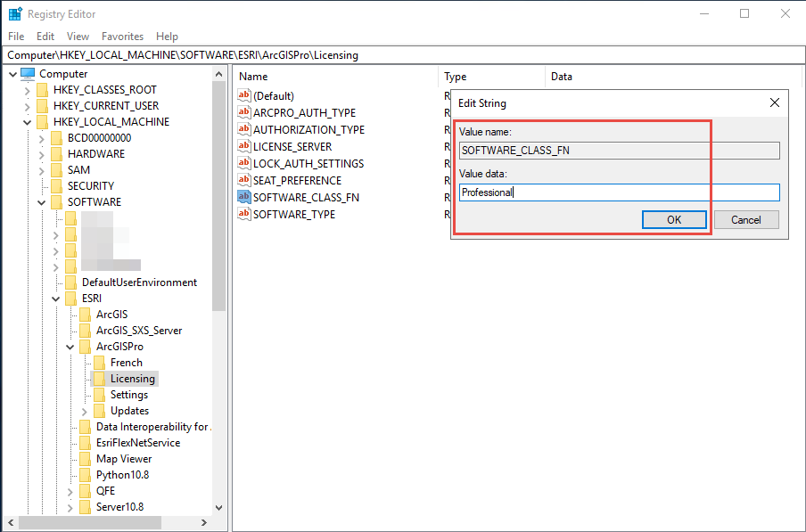Open the Favorites menu
Viewport: 806px width, 532px height.
point(122,36)
